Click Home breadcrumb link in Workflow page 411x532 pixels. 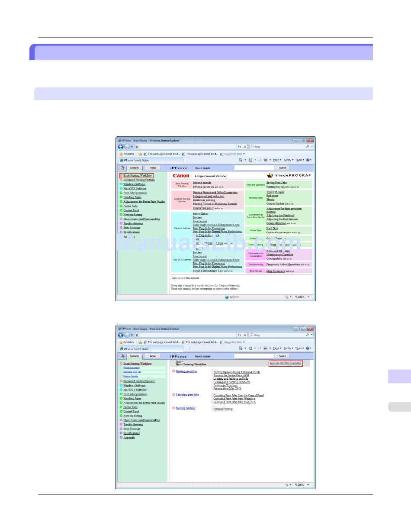tap(178, 361)
